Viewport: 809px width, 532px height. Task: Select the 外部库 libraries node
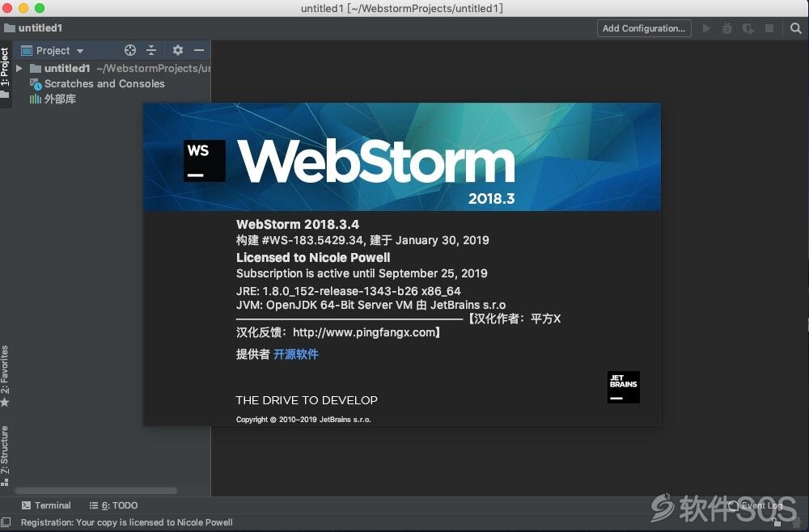click(x=60, y=99)
